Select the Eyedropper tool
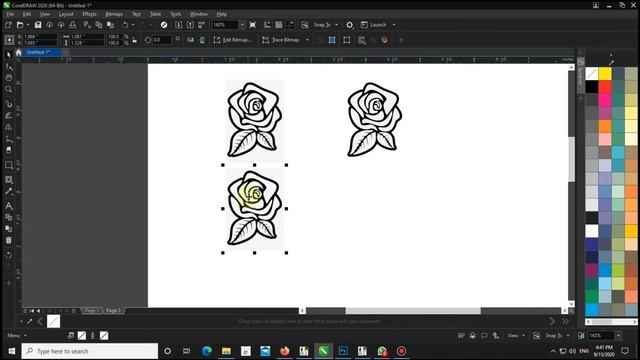 (9, 191)
